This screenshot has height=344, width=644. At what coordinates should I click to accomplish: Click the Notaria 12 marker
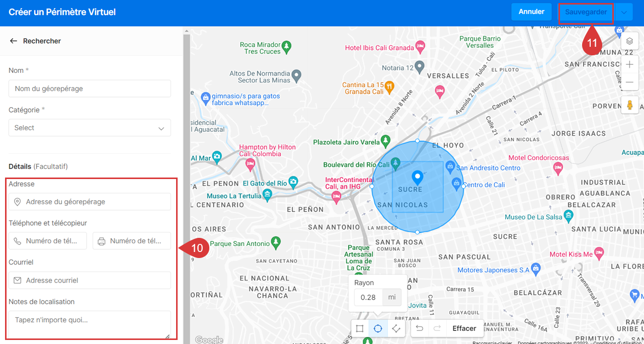click(420, 66)
